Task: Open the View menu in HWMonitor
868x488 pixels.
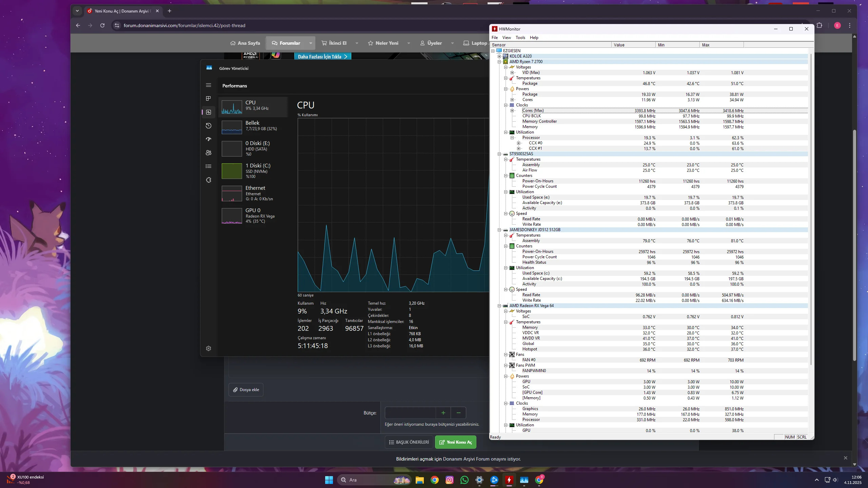Action: click(x=507, y=38)
